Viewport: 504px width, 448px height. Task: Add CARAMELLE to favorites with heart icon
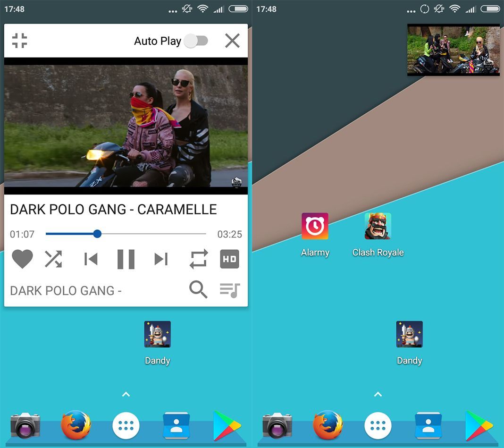tap(22, 259)
